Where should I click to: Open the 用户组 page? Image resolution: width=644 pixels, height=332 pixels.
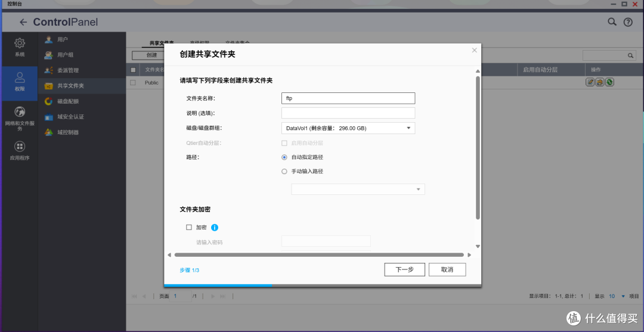82,55
